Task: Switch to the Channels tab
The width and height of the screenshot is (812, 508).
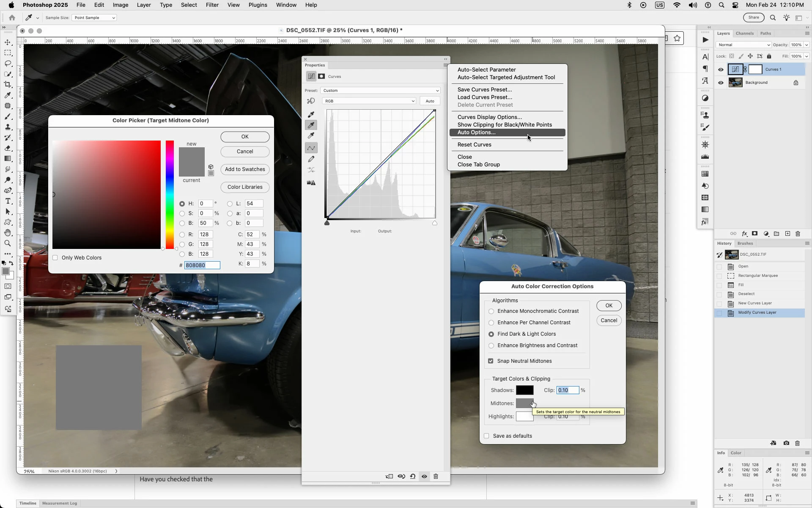Action: (744, 33)
